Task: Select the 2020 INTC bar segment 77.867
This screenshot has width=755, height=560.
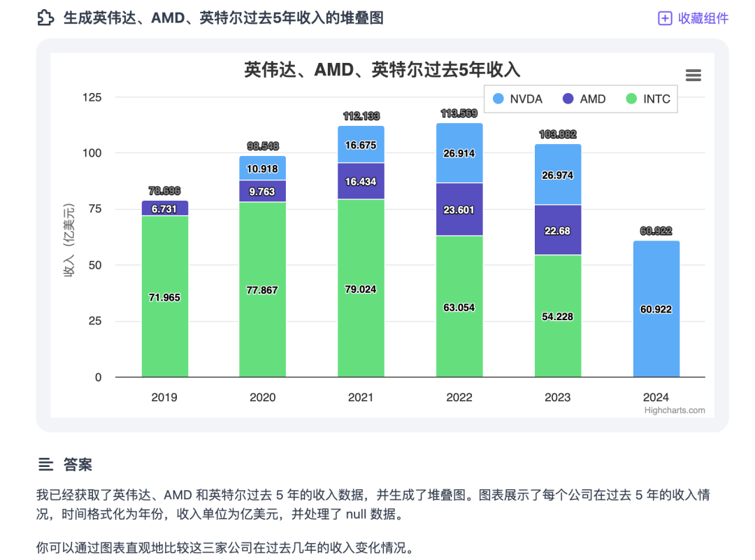Action: click(262, 289)
